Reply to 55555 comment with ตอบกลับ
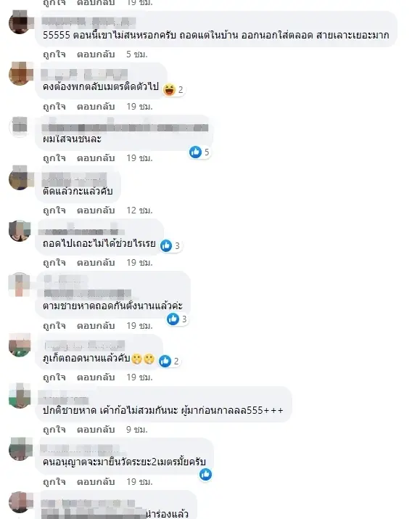 (x=96, y=54)
